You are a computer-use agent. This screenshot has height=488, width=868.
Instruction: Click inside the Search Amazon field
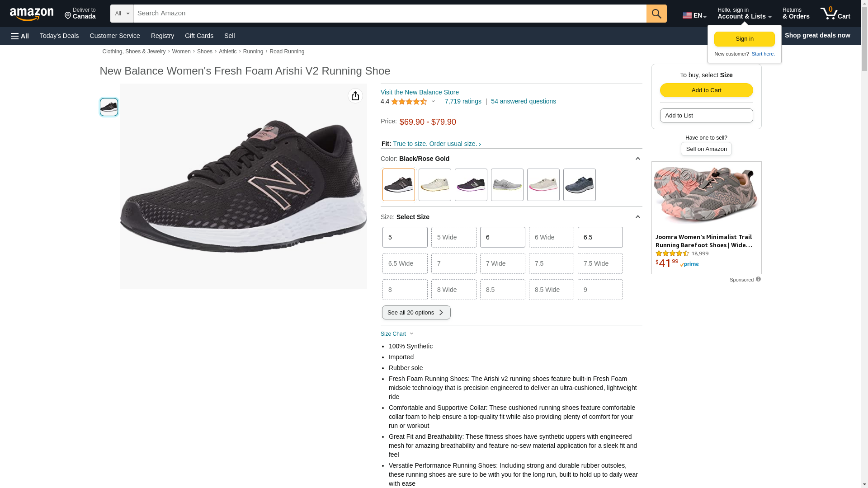coord(390,14)
